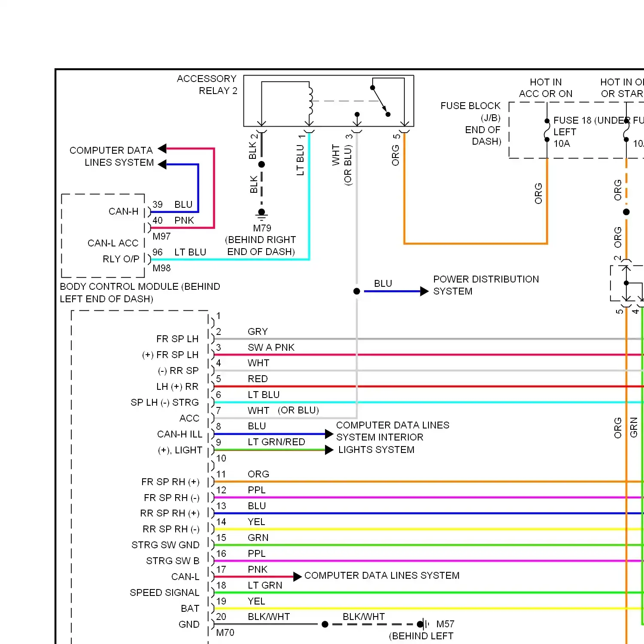Click the 96 LT BLU pin label

pos(179,252)
